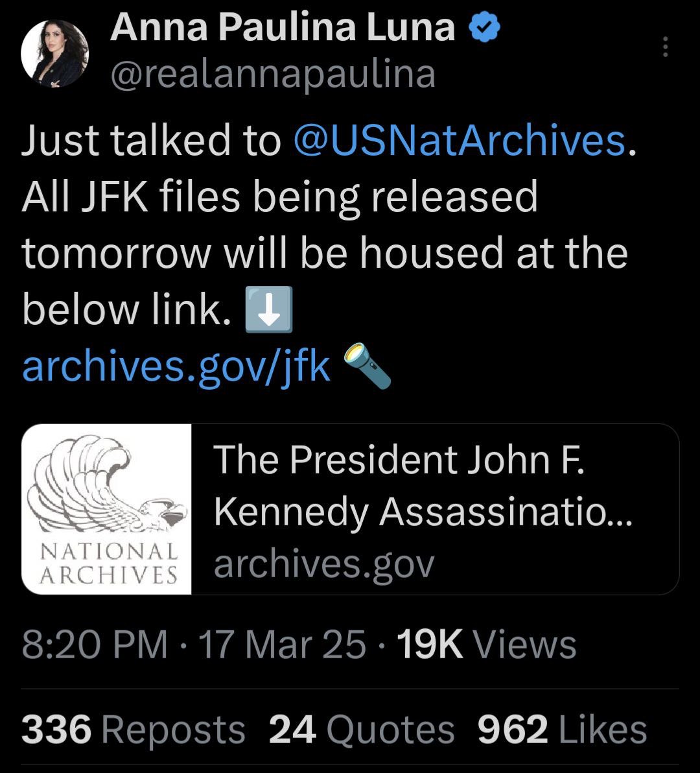The height and width of the screenshot is (773, 700).
Task: Open the Anna Paulina Luna display name
Action: [x=283, y=28]
